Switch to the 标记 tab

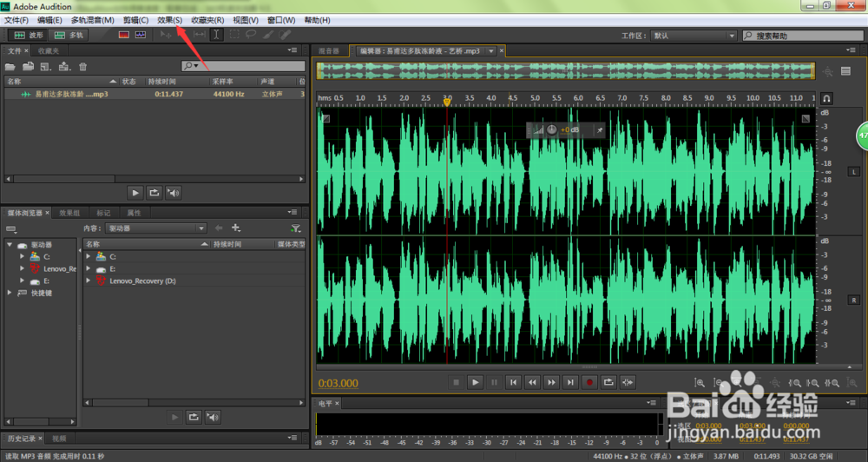tap(103, 213)
